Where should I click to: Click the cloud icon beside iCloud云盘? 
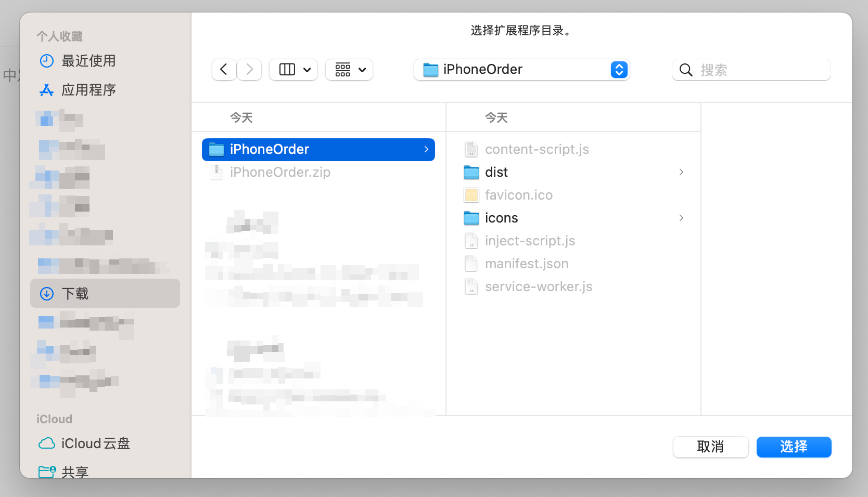click(x=47, y=444)
